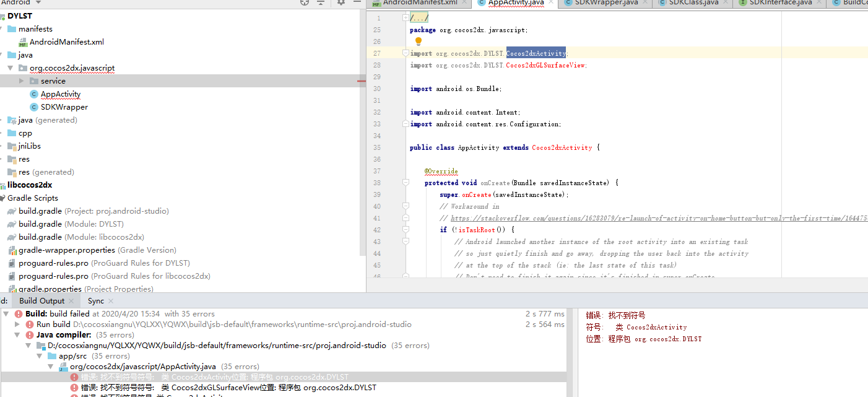Click the highlighted Cocos2dxActivity import text
868x397 pixels.
pos(536,53)
